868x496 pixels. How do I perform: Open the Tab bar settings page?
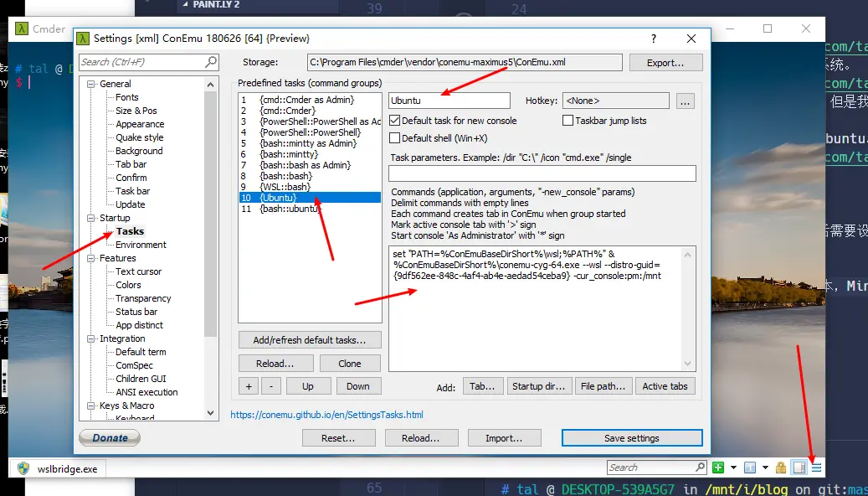coord(131,164)
